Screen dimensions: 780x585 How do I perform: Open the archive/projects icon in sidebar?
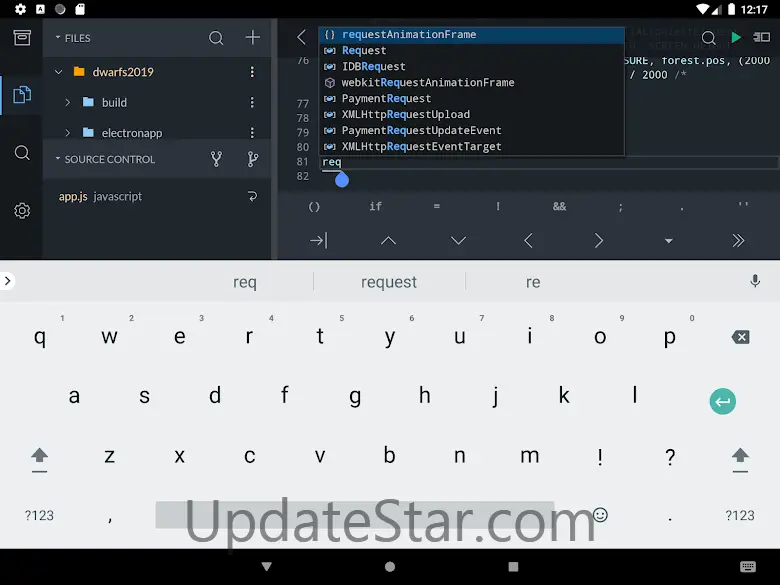point(22,38)
